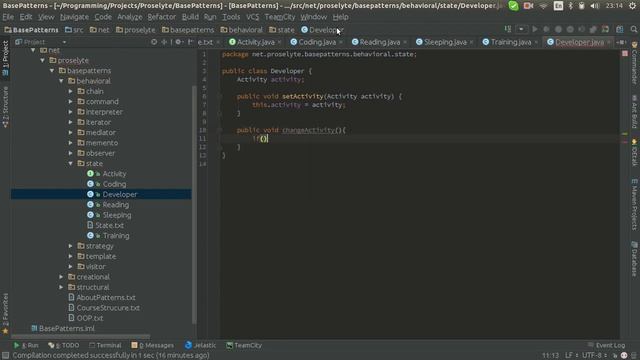Click the clock showing 23:14
The height and width of the screenshot is (360, 640).
pyautogui.click(x=614, y=6)
